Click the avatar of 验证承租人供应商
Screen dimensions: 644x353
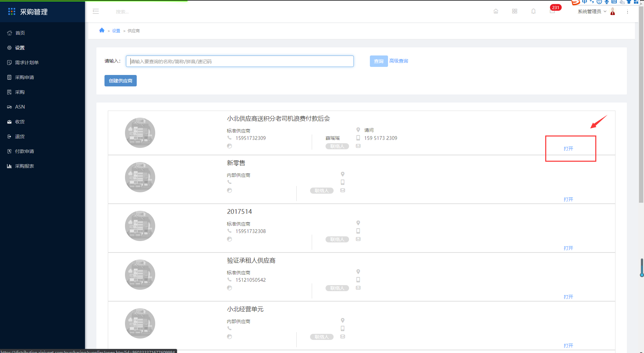[140, 275]
